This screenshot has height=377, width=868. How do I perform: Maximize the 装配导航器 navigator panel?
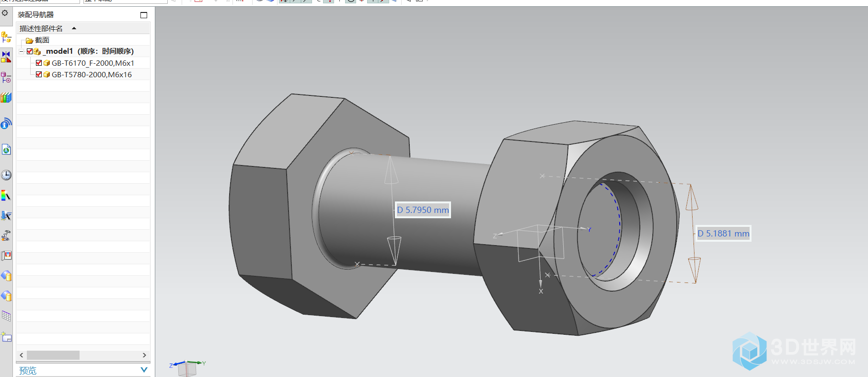point(144,15)
